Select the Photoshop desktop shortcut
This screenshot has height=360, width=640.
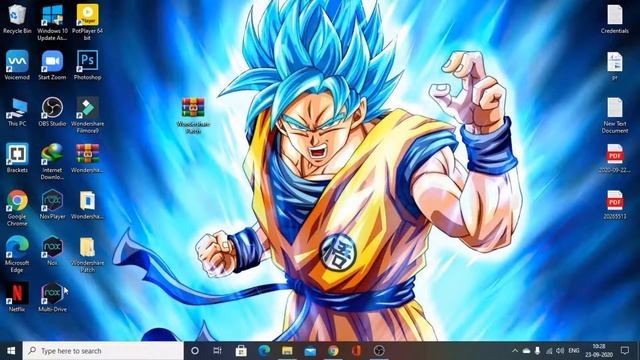point(87,65)
